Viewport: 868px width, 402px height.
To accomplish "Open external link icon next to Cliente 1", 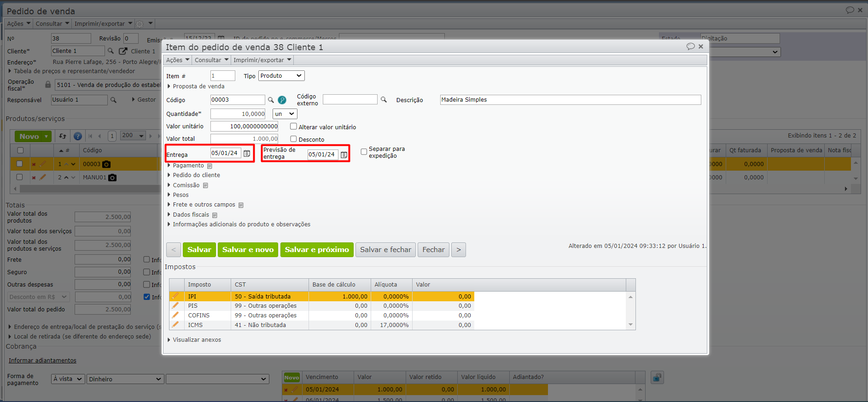I will pyautogui.click(x=123, y=51).
